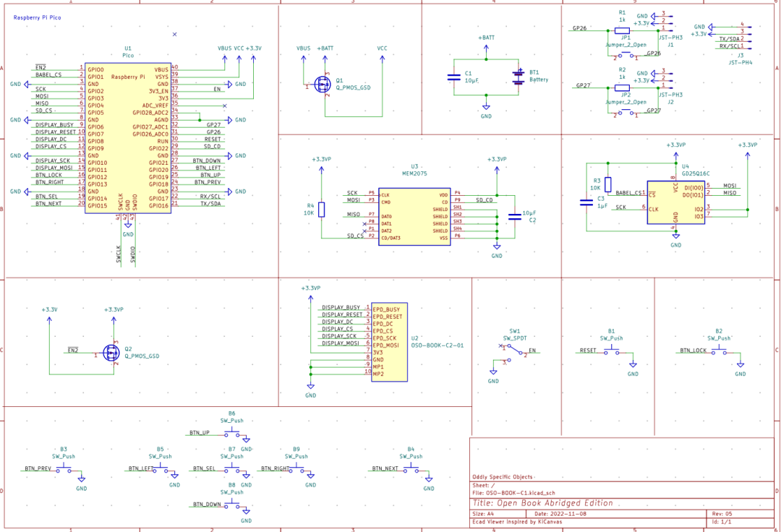Click the 'Oddly Specific Objects' company text
781x532 pixels.
coord(502,477)
